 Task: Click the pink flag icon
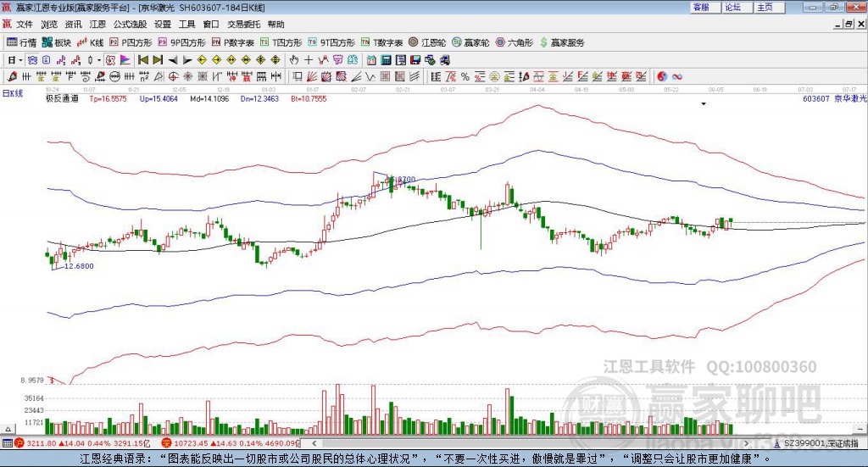pyautogui.click(x=125, y=60)
